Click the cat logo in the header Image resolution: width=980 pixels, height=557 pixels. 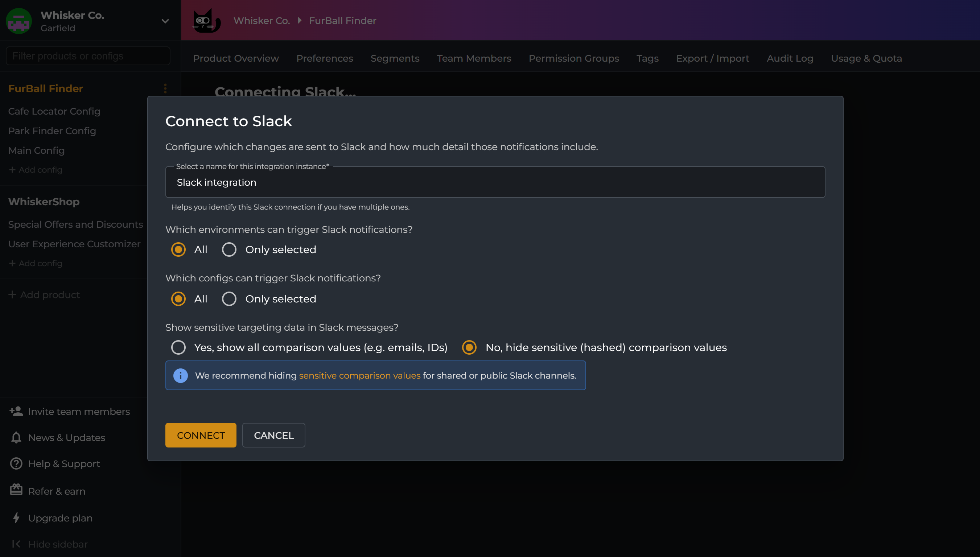(x=206, y=20)
